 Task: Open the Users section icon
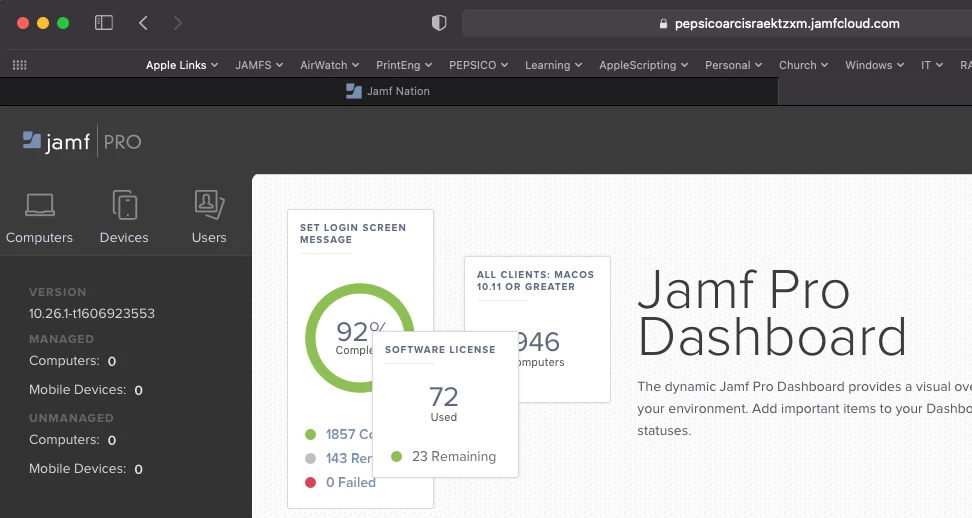pyautogui.click(x=210, y=205)
